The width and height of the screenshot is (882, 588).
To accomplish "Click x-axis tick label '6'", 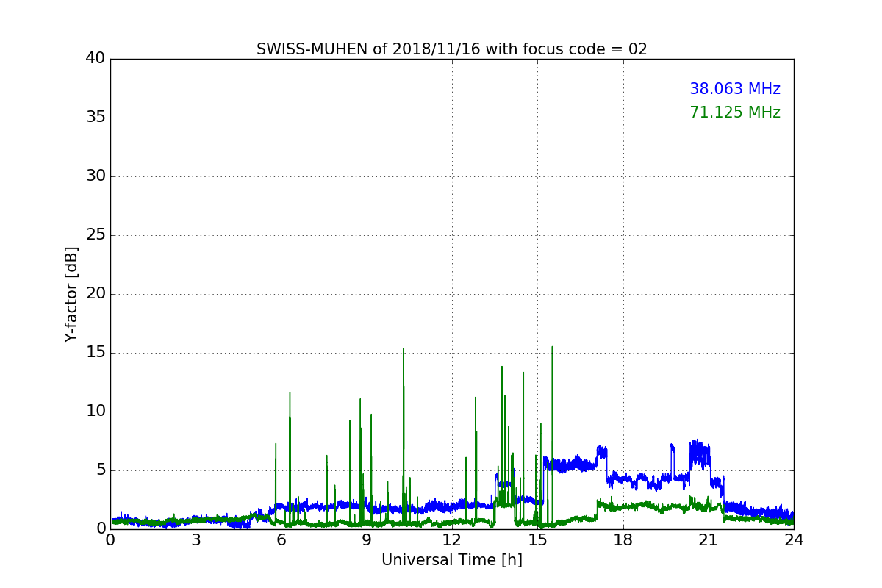I will coord(282,539).
